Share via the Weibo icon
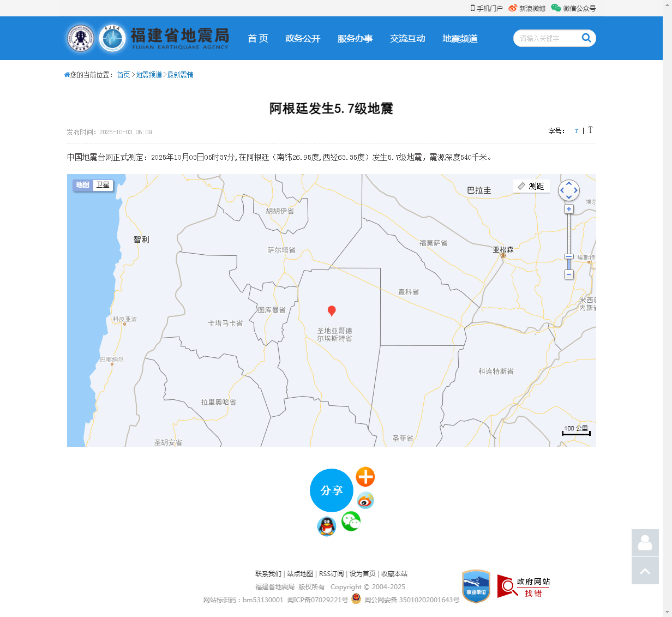 coord(365,500)
